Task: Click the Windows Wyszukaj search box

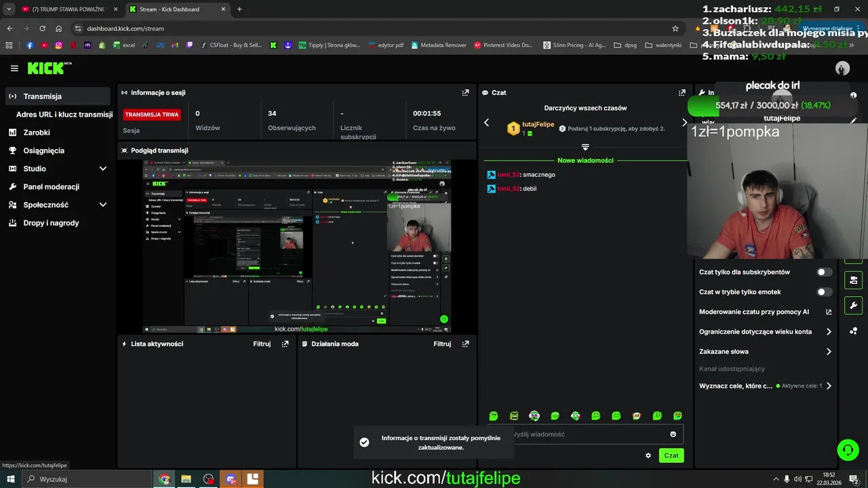Action: (88, 479)
